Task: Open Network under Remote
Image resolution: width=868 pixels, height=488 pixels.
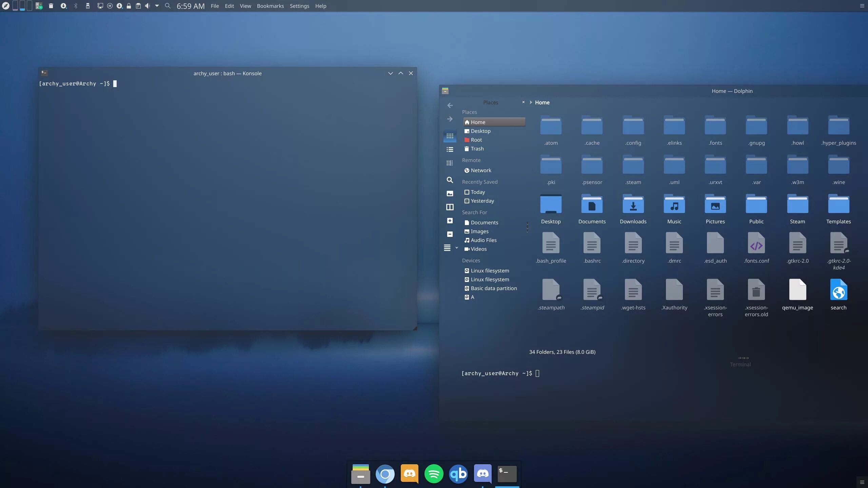Action: coord(494,170)
